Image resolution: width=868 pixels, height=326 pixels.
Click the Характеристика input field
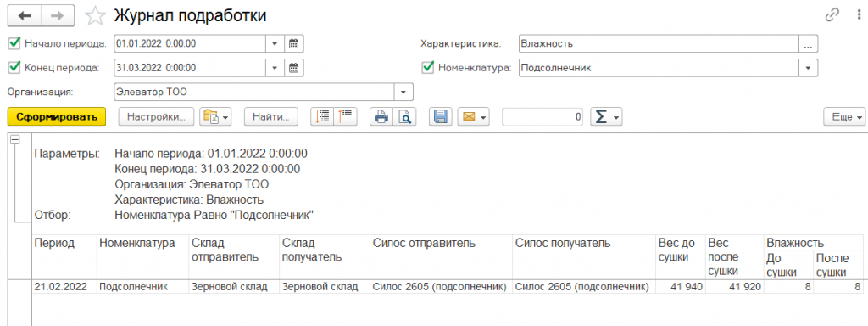(x=659, y=43)
